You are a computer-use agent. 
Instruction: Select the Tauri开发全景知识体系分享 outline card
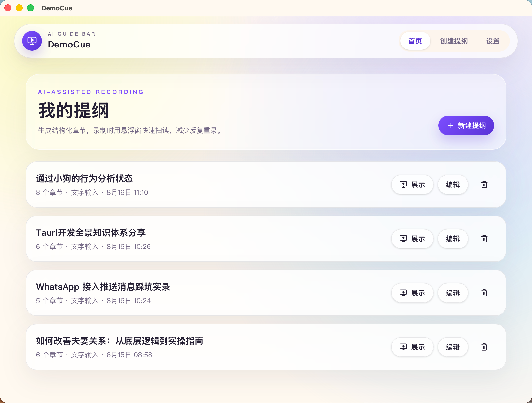coord(266,239)
